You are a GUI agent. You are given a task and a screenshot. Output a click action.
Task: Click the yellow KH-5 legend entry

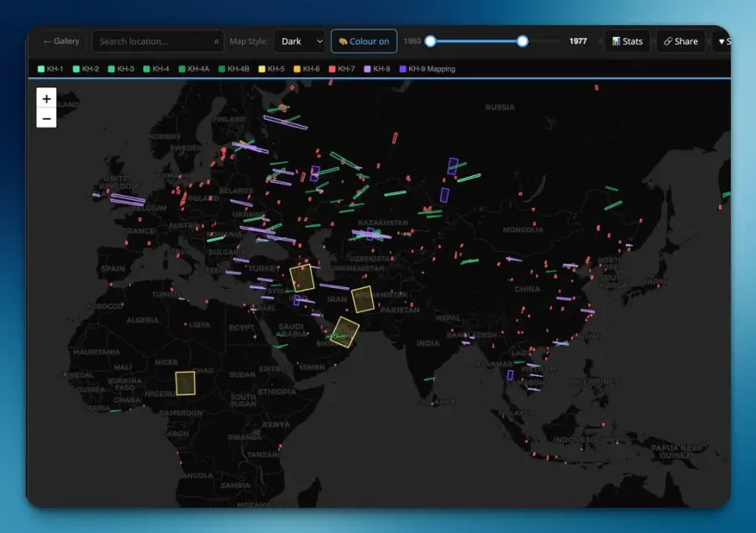271,69
